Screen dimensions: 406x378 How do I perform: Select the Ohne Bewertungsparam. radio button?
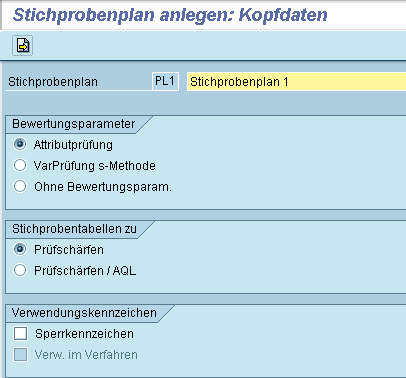point(20,186)
